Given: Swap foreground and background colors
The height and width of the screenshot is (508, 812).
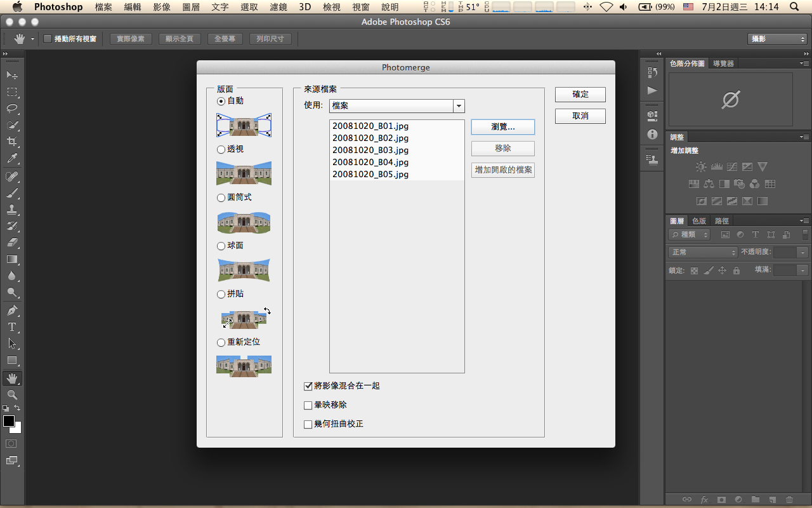Looking at the screenshot, I should 17,408.
